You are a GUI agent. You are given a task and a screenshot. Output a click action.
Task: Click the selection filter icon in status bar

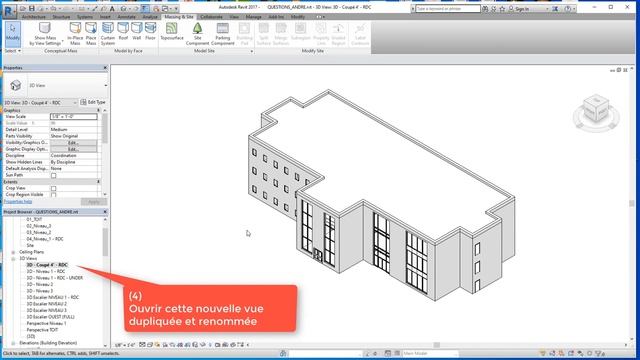tap(599, 353)
